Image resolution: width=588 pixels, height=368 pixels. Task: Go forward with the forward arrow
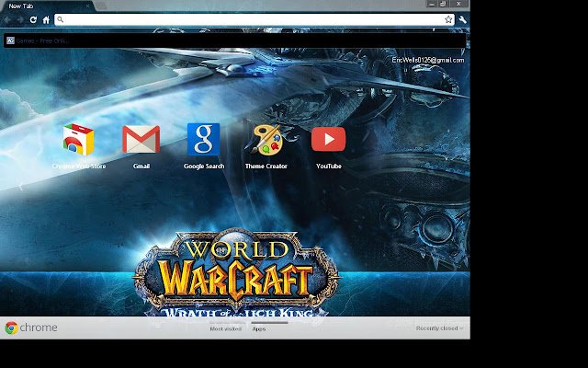pyautogui.click(x=20, y=19)
